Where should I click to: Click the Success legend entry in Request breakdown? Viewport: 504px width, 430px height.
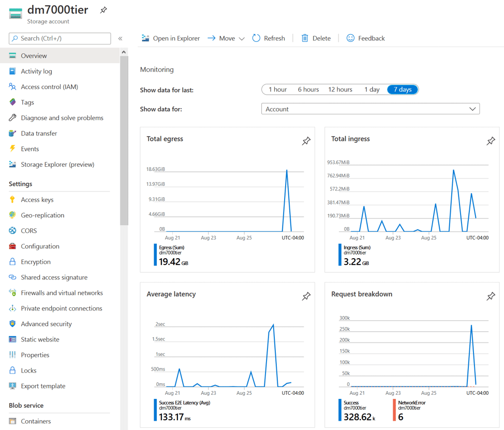tap(357, 410)
